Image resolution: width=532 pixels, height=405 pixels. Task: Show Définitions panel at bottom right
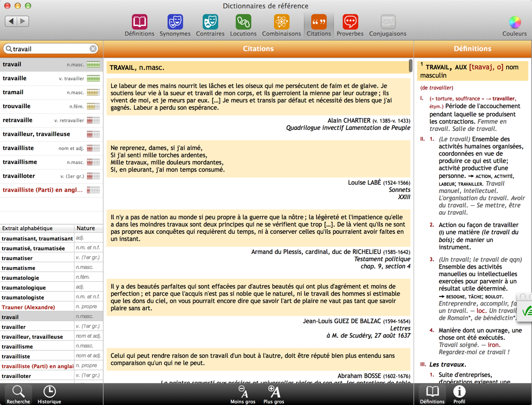point(432,395)
